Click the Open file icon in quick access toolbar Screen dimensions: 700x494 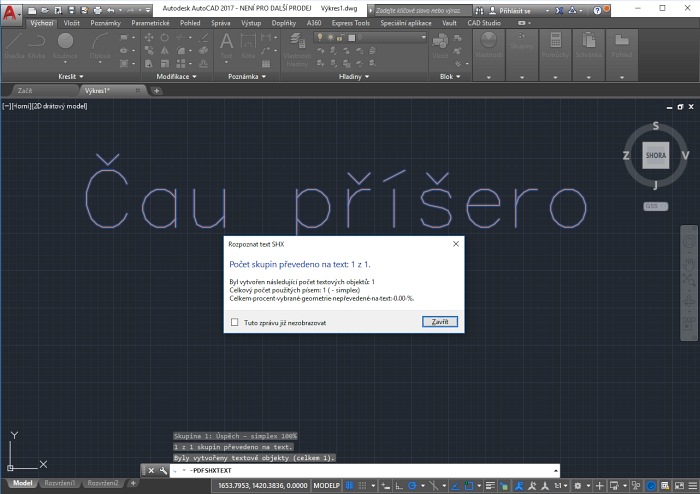(45, 10)
